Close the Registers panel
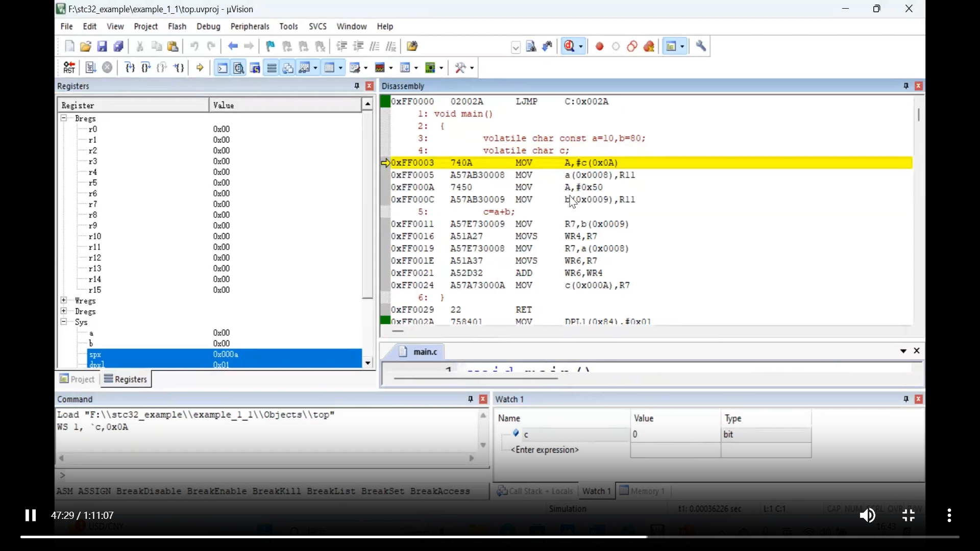Viewport: 980px width, 551px height. 370,86
